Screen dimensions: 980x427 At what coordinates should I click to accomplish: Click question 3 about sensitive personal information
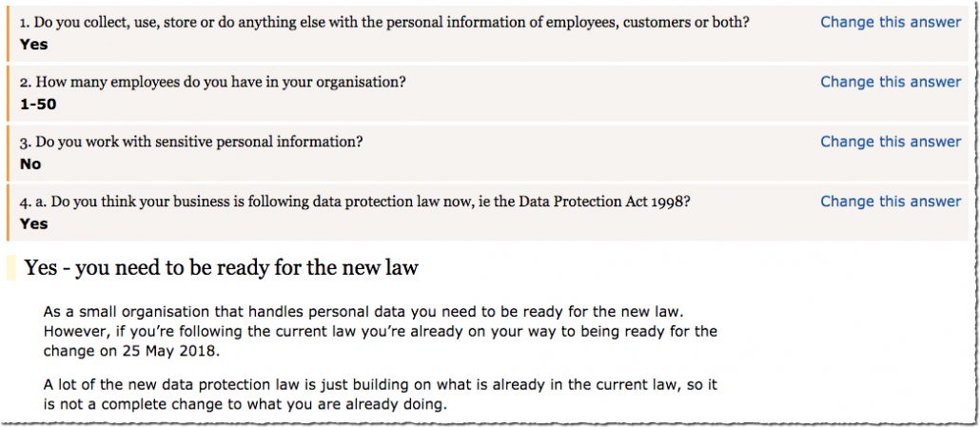tap(191, 143)
